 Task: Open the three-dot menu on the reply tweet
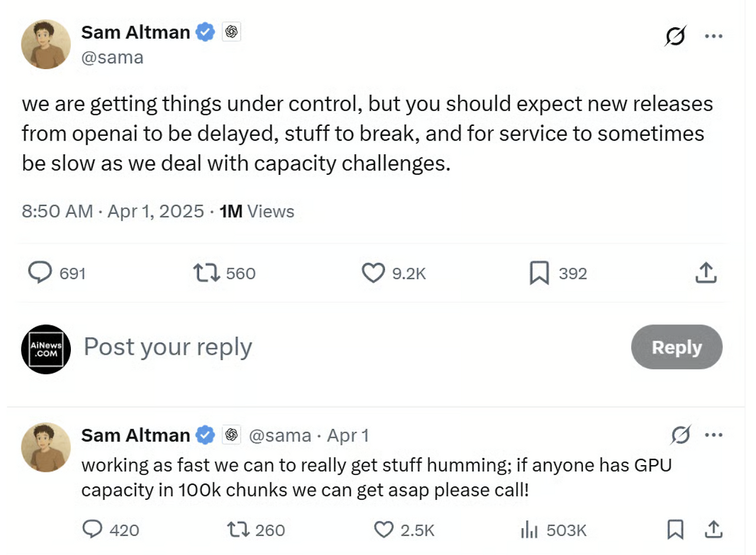click(x=714, y=435)
